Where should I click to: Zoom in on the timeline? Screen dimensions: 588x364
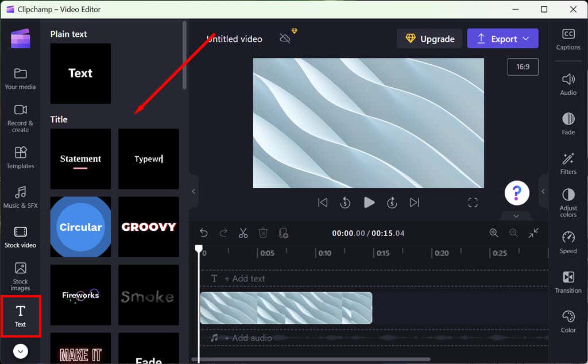pyautogui.click(x=494, y=233)
